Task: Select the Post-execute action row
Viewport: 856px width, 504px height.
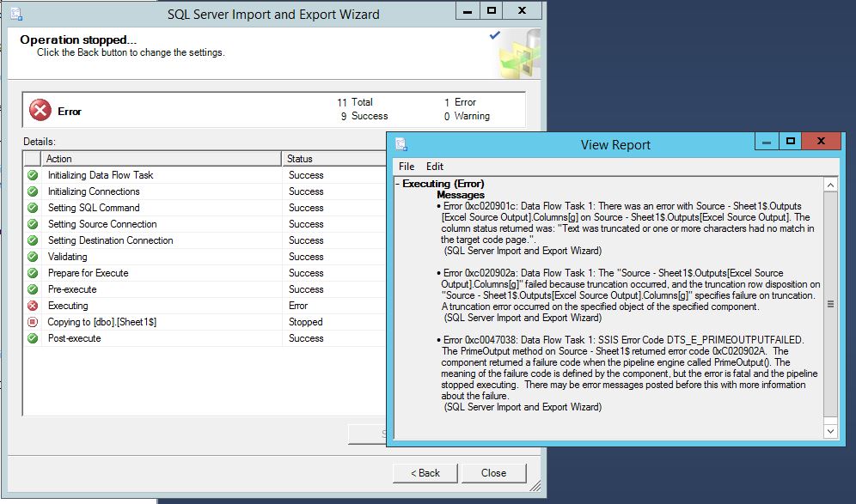Action: click(x=205, y=338)
